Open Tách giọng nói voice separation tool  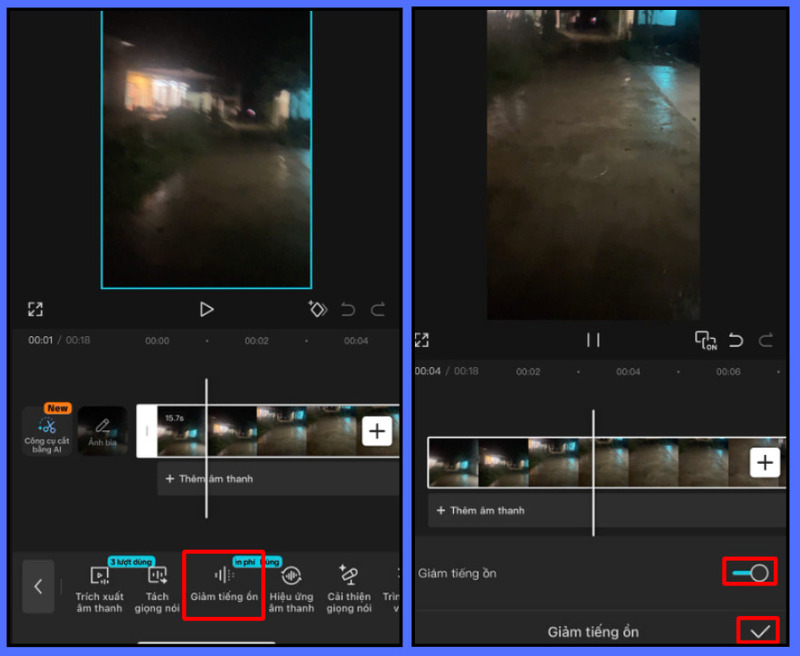coord(157,586)
